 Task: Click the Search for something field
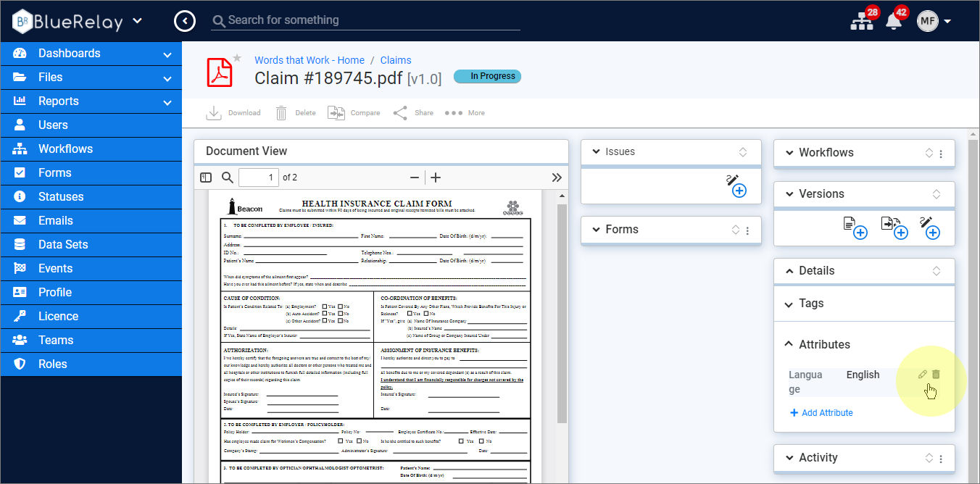[x=366, y=20]
